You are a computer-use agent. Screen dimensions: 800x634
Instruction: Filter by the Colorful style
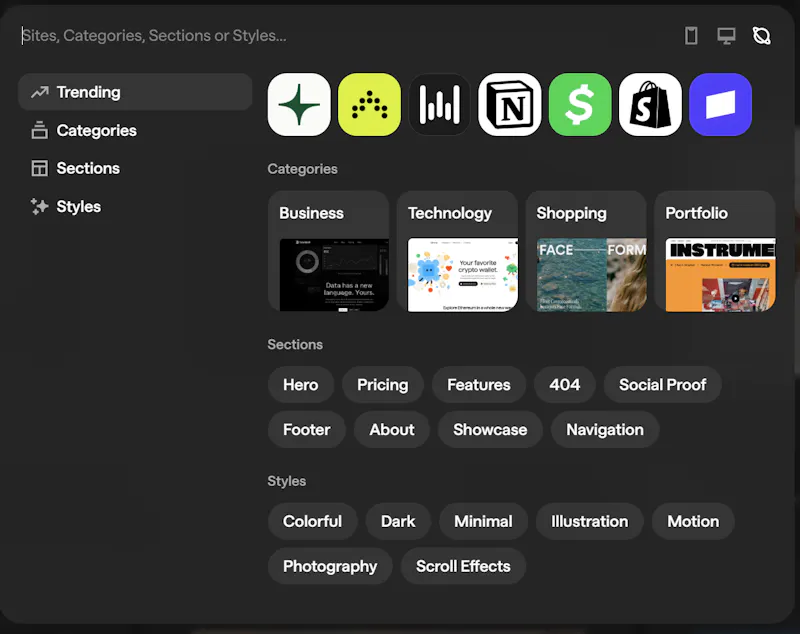coord(313,521)
